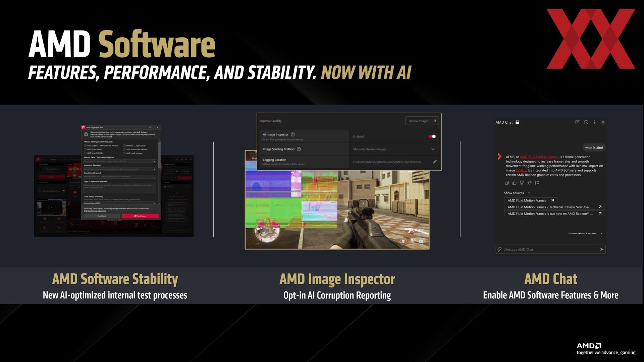Open the Symptoms dropdown
The height and width of the screenshot is (362, 644).
120,169
